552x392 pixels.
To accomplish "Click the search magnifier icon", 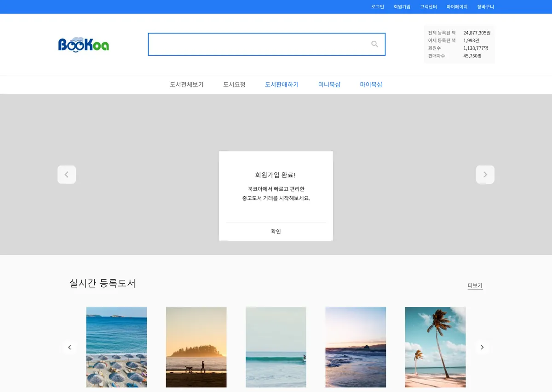I will (x=375, y=44).
